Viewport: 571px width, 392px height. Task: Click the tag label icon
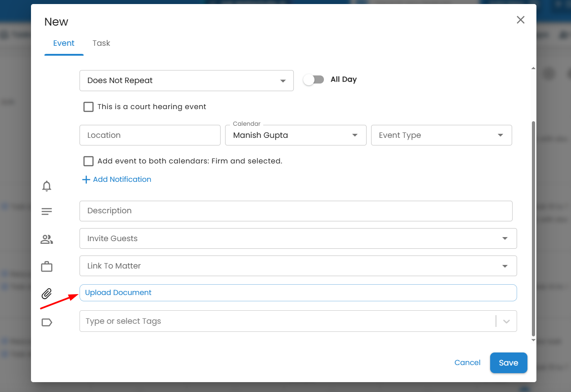point(47,322)
